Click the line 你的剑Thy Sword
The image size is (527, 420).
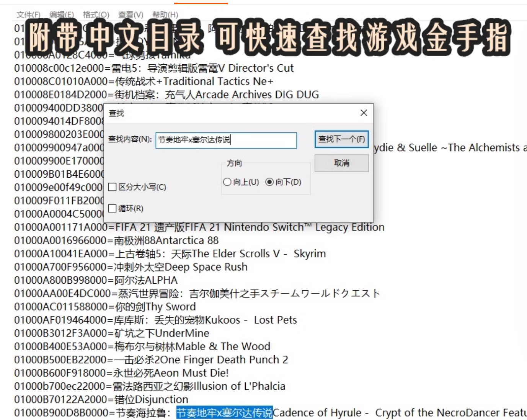(105, 307)
